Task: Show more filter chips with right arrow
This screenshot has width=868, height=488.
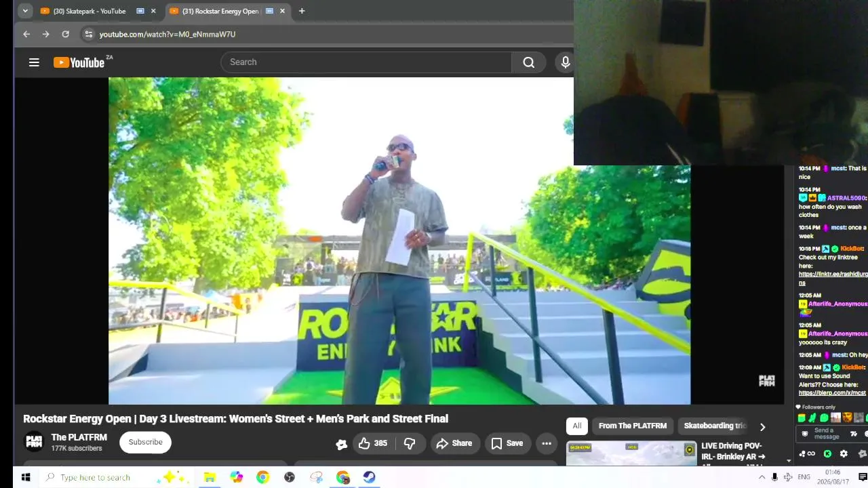Action: (x=762, y=426)
